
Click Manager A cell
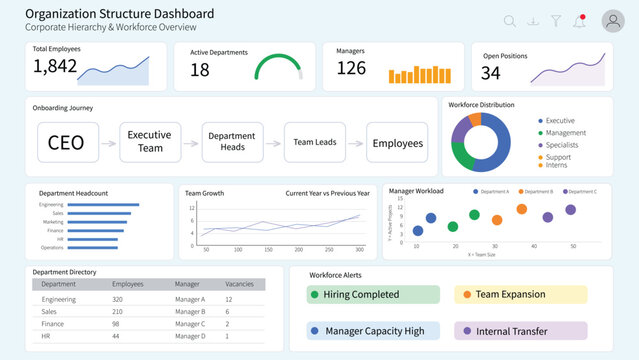click(190, 299)
